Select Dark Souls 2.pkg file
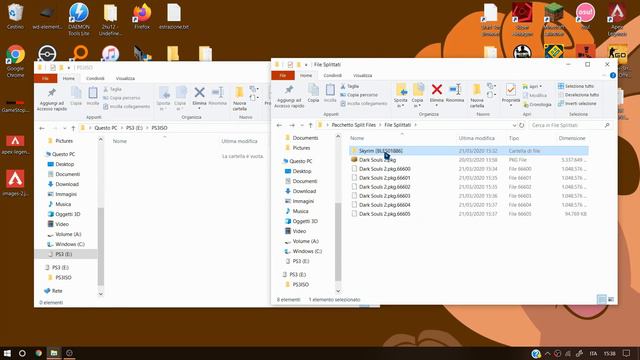 469,160
